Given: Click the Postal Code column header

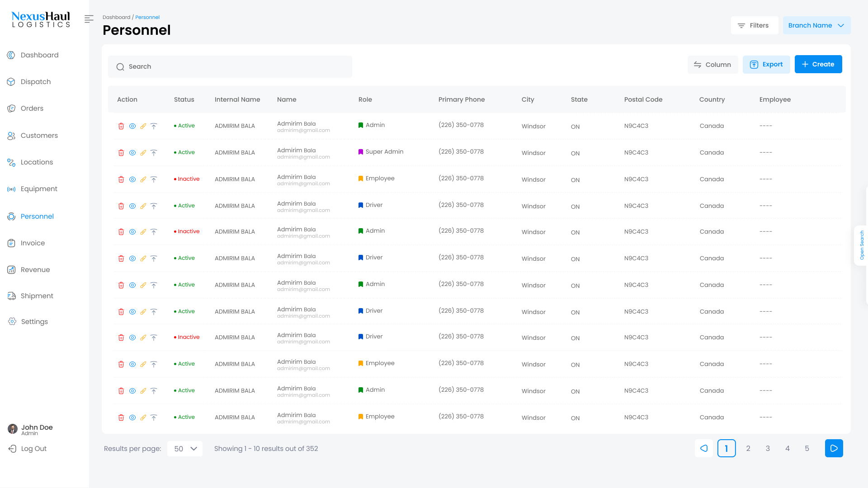Looking at the screenshot, I should tap(643, 99).
